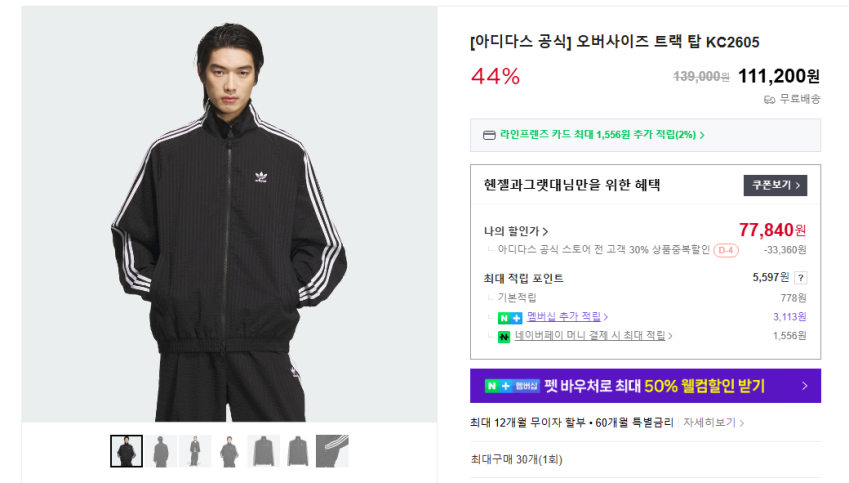Click the 쿠폰보기 button
This screenshot has width=849, height=483.
click(x=775, y=185)
